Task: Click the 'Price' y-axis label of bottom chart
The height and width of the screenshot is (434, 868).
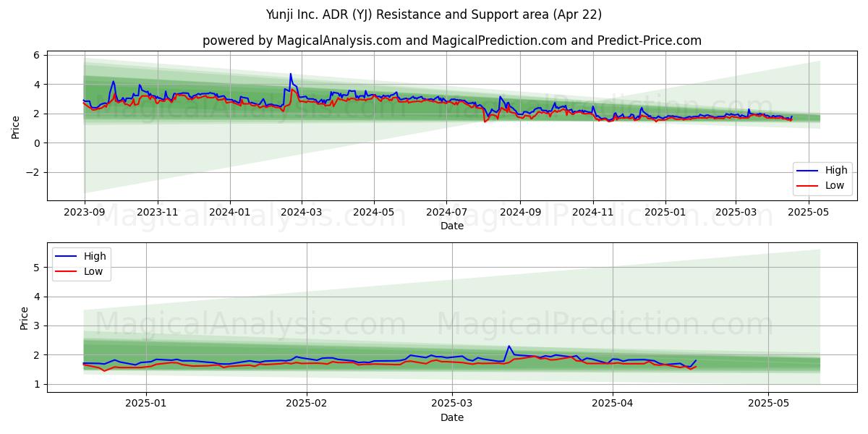Action: pos(24,318)
